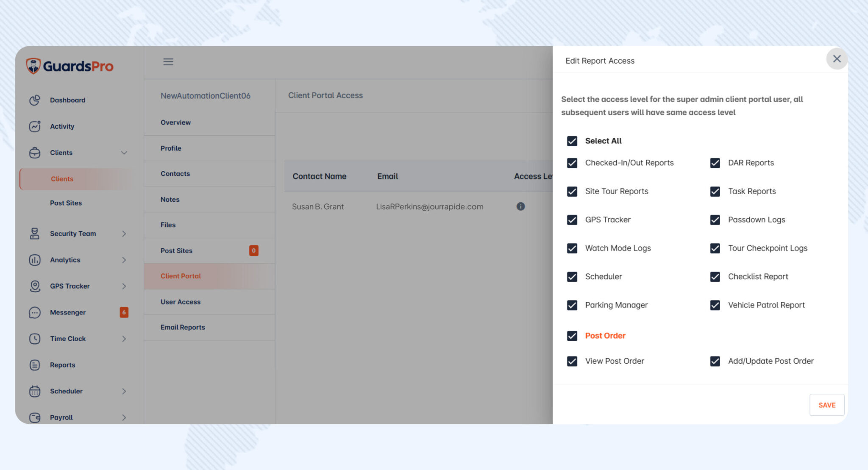The height and width of the screenshot is (470, 868).
Task: Open the Dashboard menu item
Action: (68, 100)
